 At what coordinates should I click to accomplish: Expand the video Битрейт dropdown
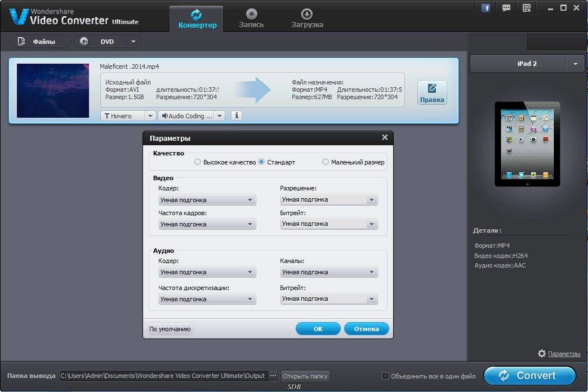tap(328, 224)
